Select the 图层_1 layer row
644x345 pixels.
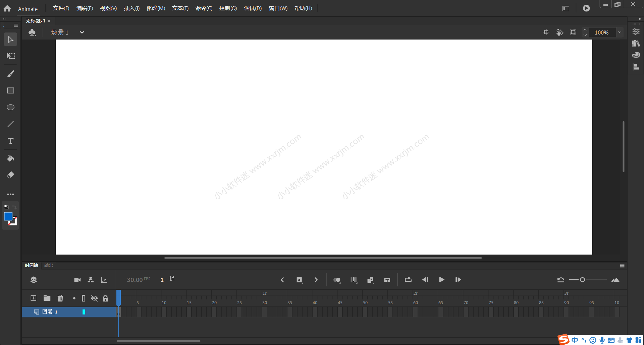click(64, 312)
